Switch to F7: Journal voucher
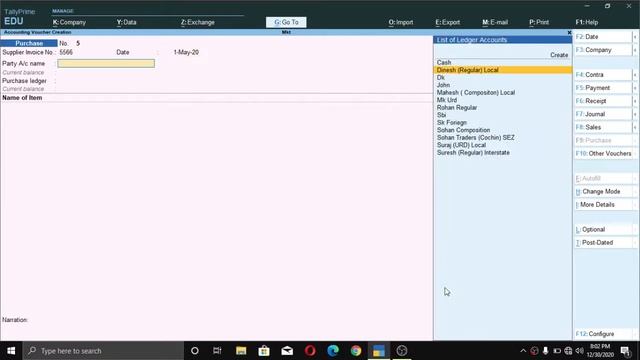Image resolution: width=640 pixels, height=360 pixels. click(603, 114)
